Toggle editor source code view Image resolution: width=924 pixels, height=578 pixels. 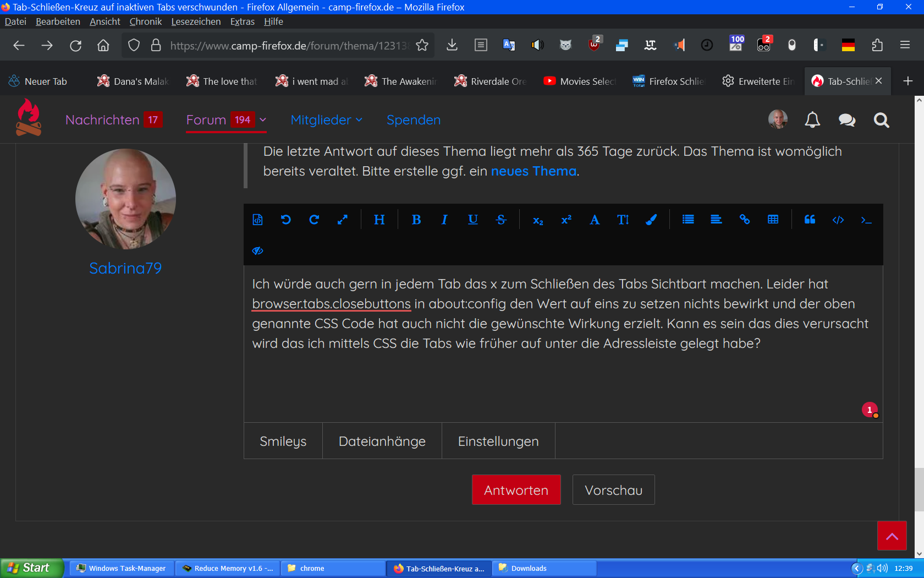click(257, 220)
